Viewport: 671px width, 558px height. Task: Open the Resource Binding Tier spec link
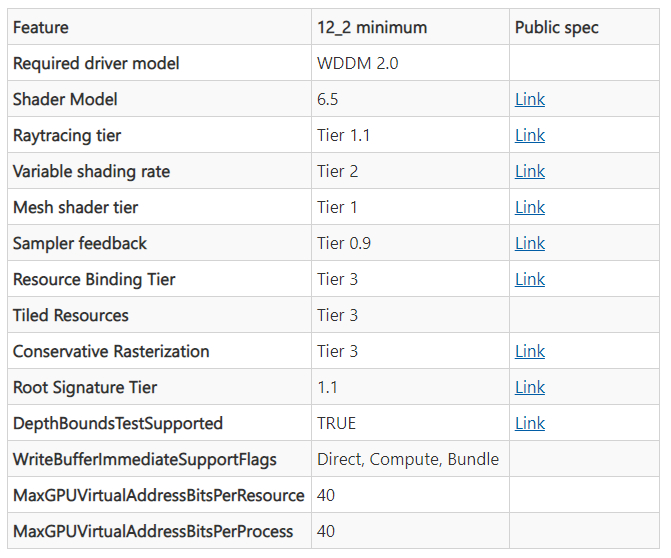coord(530,280)
